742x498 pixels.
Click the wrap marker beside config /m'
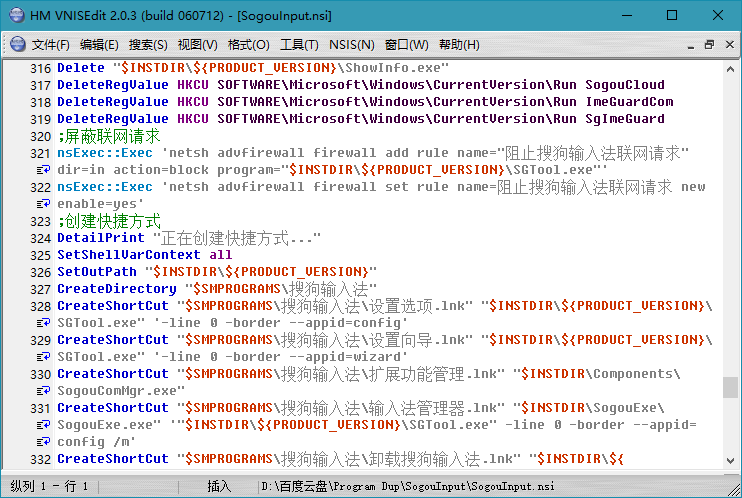click(x=43, y=443)
